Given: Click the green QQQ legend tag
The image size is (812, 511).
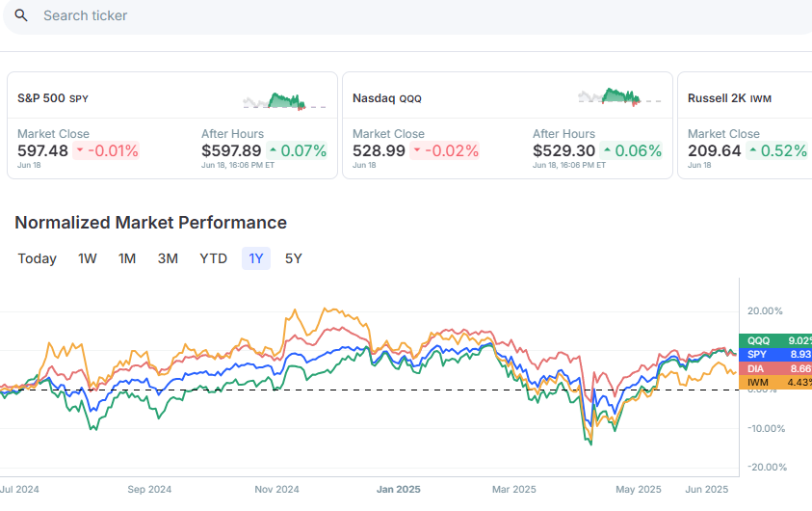Looking at the screenshot, I should click(x=775, y=340).
